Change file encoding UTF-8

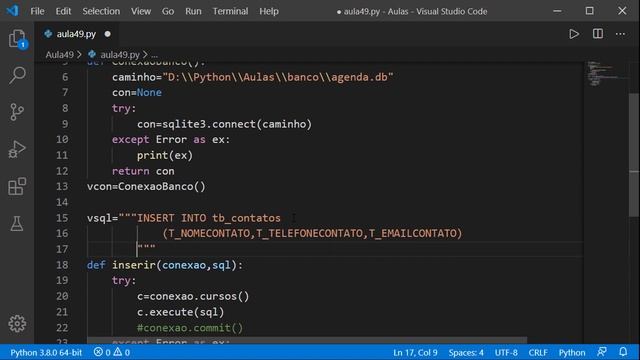(506, 352)
